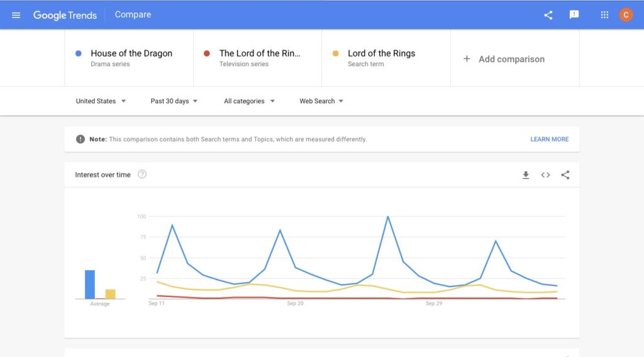Click the note exclamation info icon
Image resolution: width=644 pixels, height=357 pixels.
tap(80, 139)
